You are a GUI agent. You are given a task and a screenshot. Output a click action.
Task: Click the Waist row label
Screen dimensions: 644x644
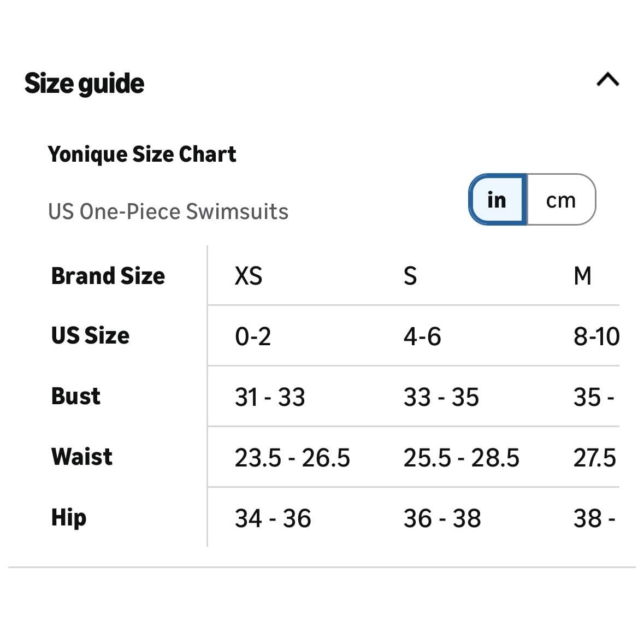[82, 456]
